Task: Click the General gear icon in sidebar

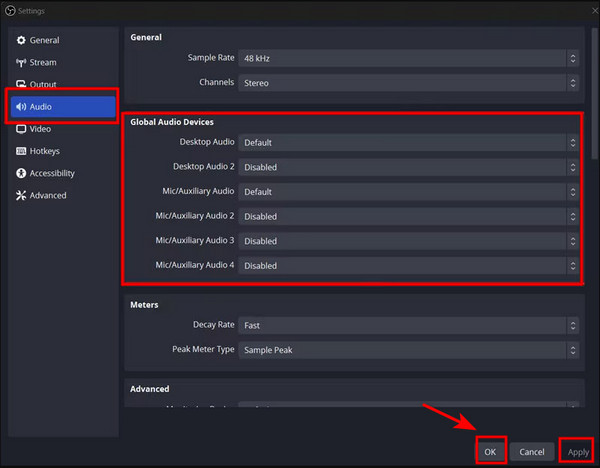Action: pos(21,40)
